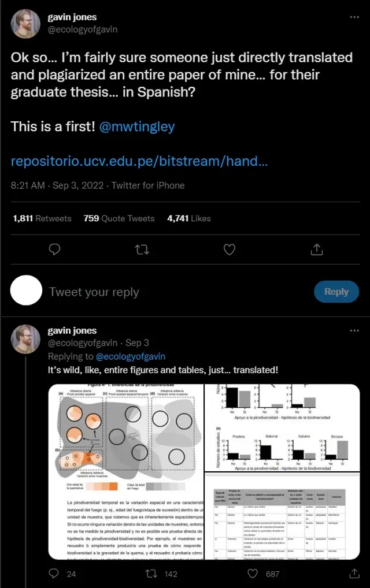Reply to the main tweet via comment icon

click(55, 250)
